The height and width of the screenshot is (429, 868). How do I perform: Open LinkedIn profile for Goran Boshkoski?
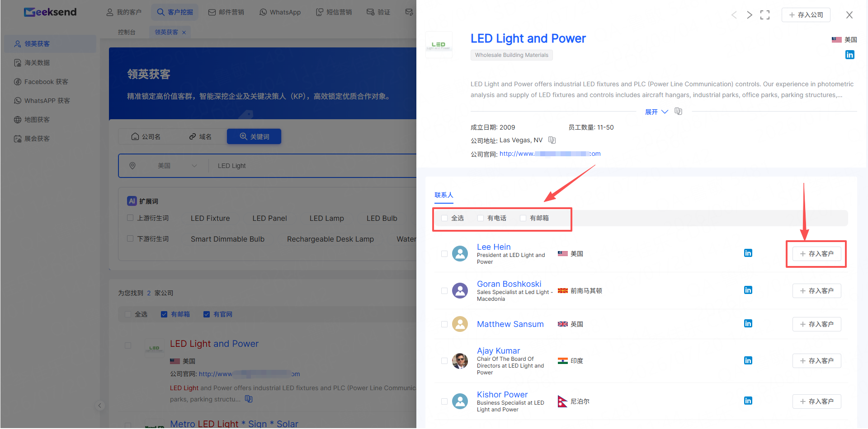[748, 290]
